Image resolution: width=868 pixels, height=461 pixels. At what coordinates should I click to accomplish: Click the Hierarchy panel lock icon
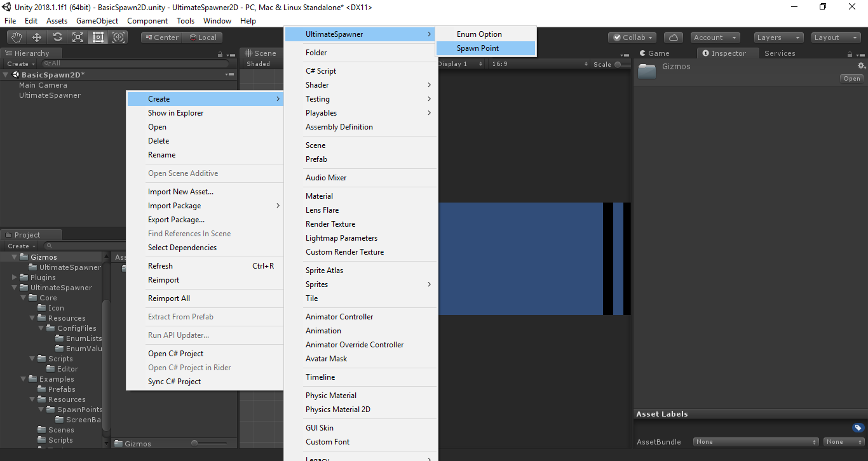(220, 55)
